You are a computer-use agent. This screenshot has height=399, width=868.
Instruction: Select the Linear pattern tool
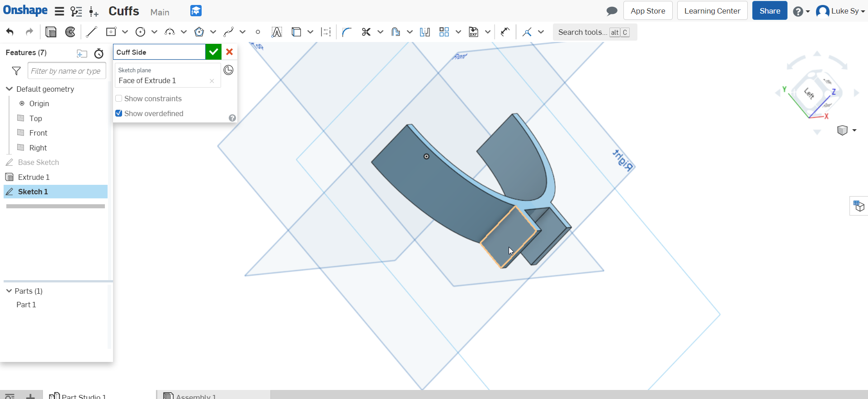[444, 32]
